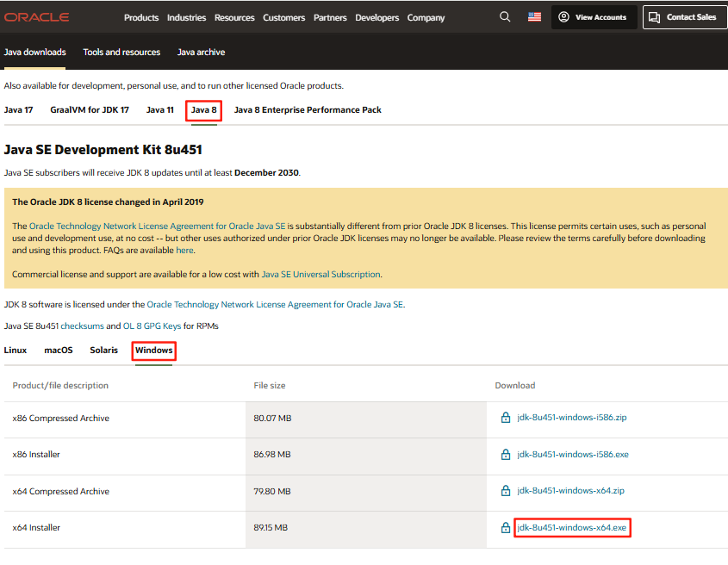Viewport: 728px width, 565px height.
Task: Select the Linux platform tab
Action: [x=16, y=350]
